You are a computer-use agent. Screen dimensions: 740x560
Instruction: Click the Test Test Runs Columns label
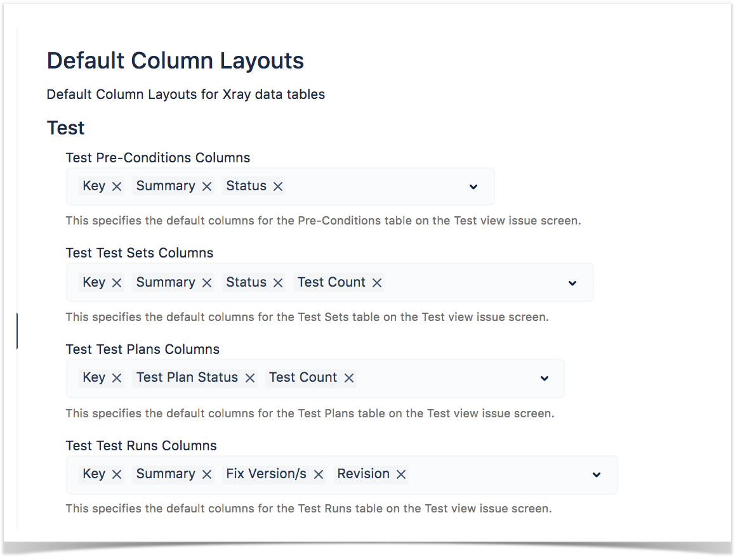pos(141,445)
